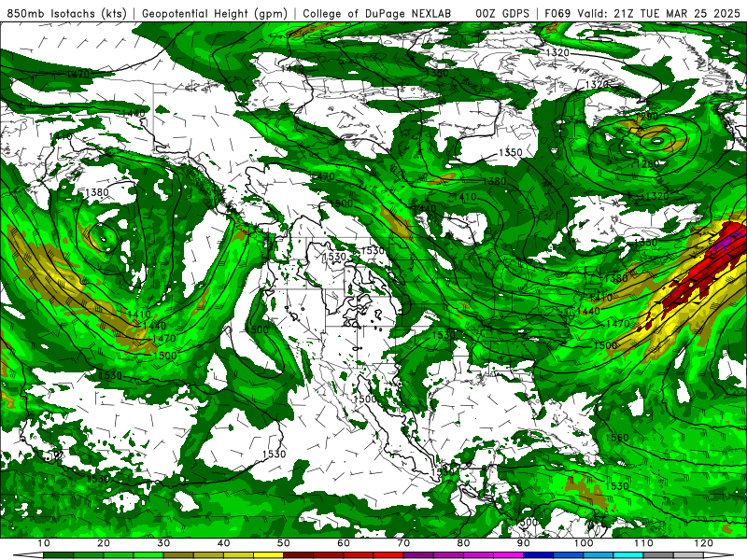747x560 pixels.
Task: Click the right arrow end of color bar
Action: [x=719, y=555]
